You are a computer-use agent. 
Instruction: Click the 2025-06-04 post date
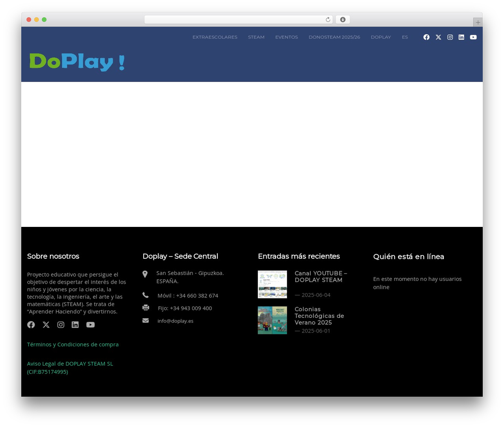[316, 295]
